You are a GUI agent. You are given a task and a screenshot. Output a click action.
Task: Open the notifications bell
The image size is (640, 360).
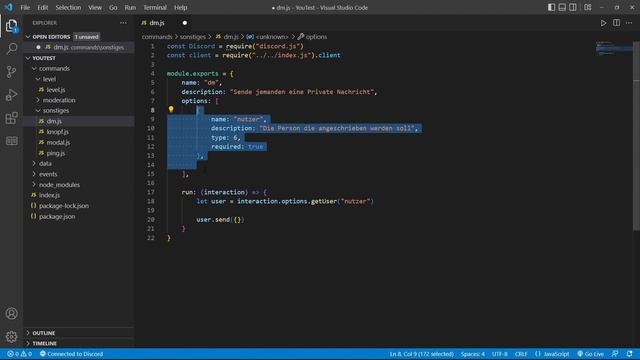[629, 354]
